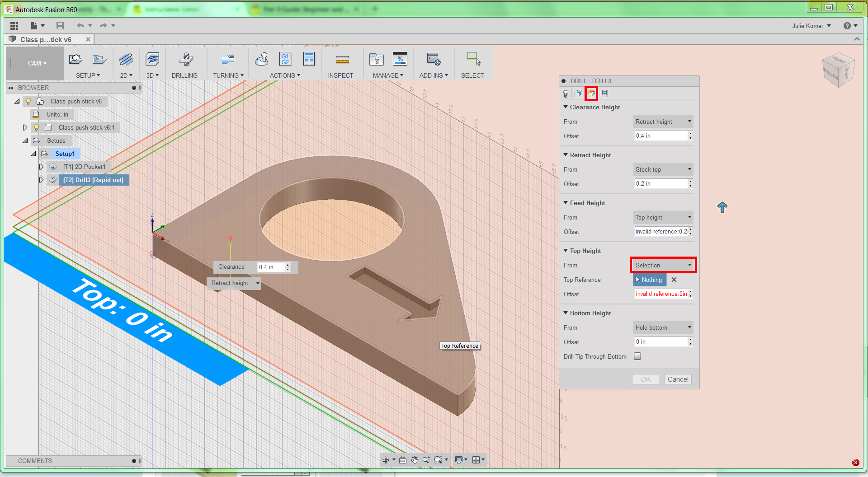Click the Orbit navigation icon
868x477 pixels.
click(x=386, y=460)
